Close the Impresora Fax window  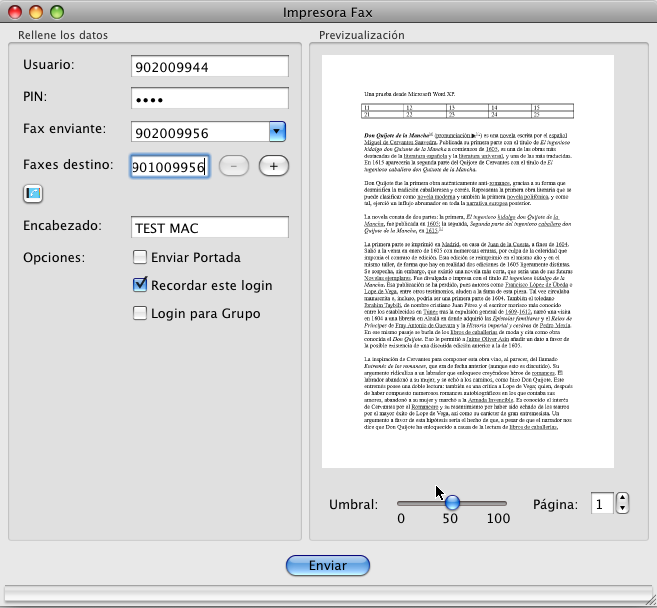[16, 13]
